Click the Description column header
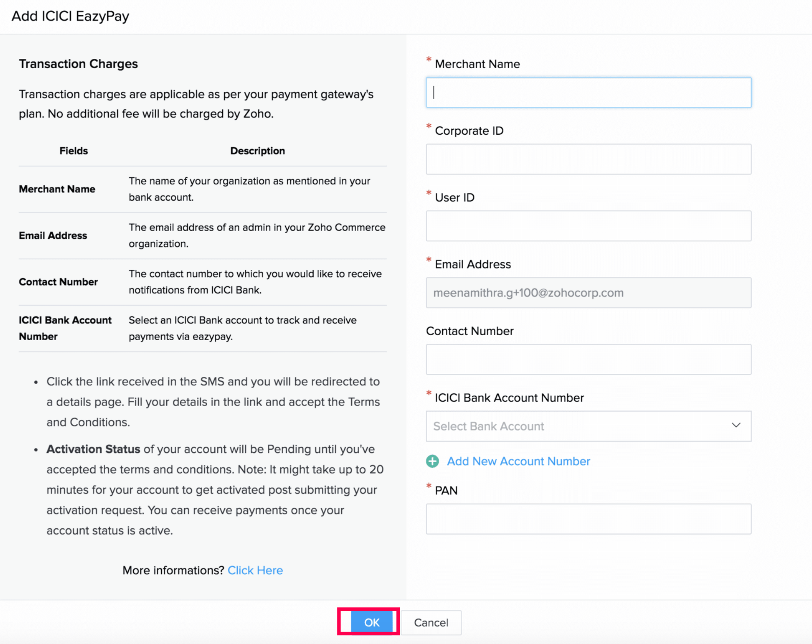Image resolution: width=812 pixels, height=644 pixels. pyautogui.click(x=258, y=151)
